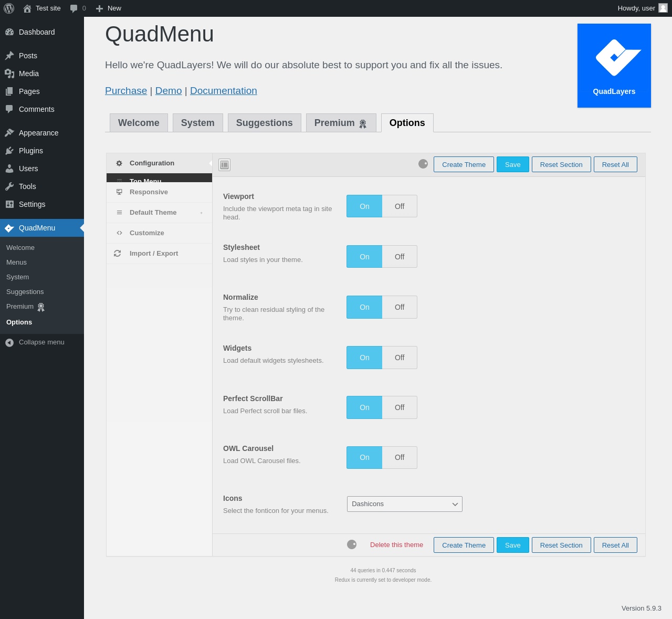This screenshot has width=672, height=619.
Task: Click Save in the footer bar
Action: 513,545
